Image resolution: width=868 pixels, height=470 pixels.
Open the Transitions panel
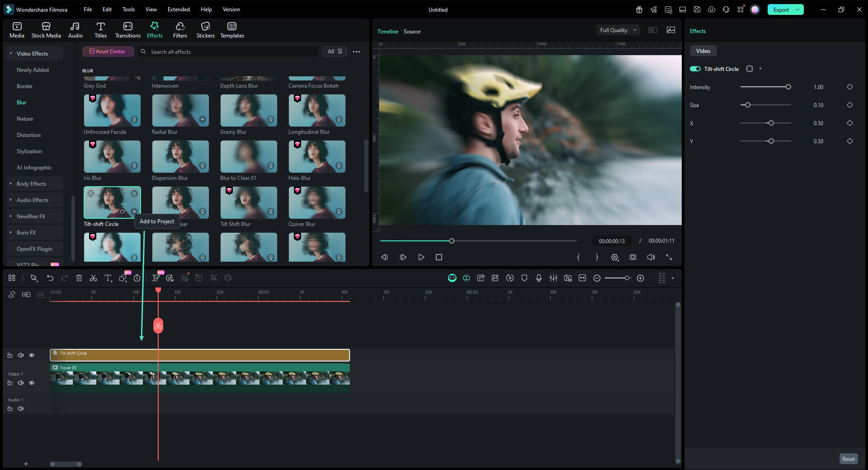point(128,30)
